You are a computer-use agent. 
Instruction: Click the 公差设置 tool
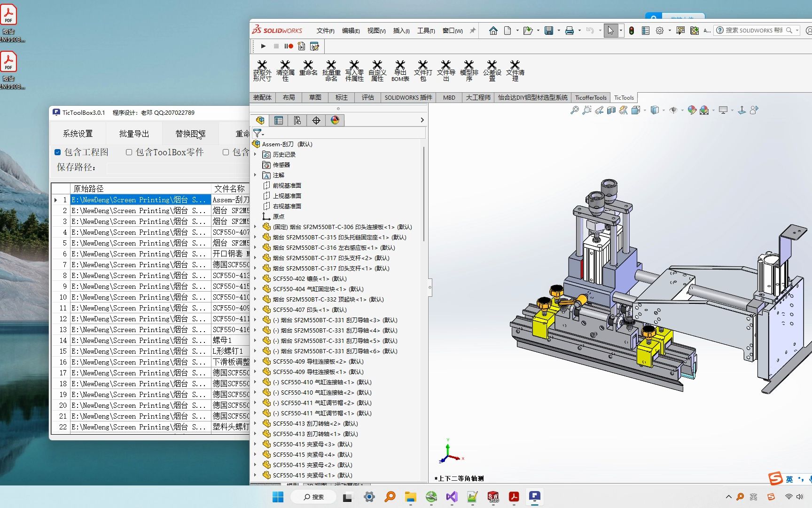pyautogui.click(x=492, y=71)
